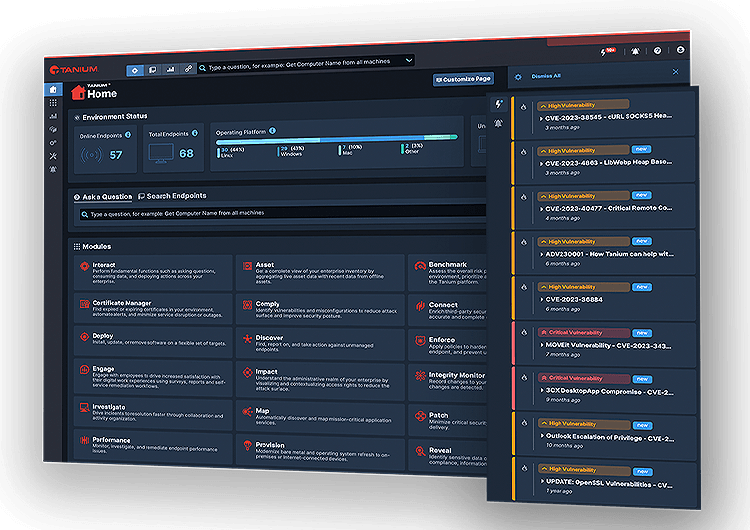Screen dimensions: 750x530
Task: Click the Performance module icon
Action: pos(84,440)
